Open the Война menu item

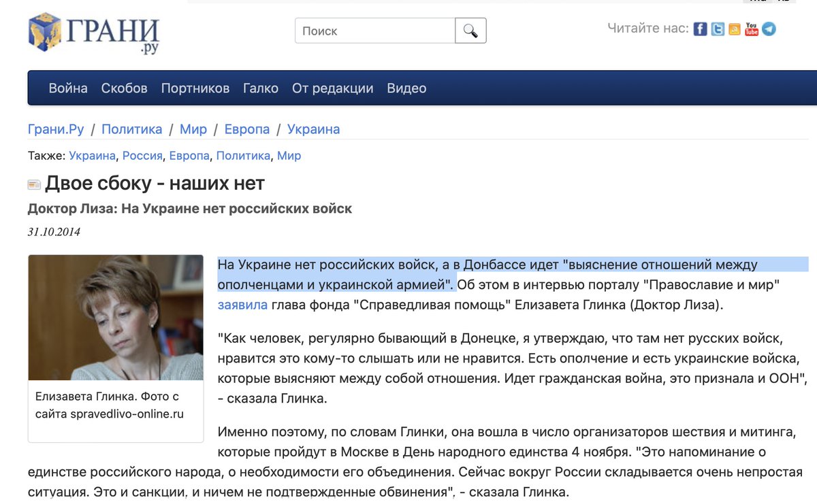(68, 88)
